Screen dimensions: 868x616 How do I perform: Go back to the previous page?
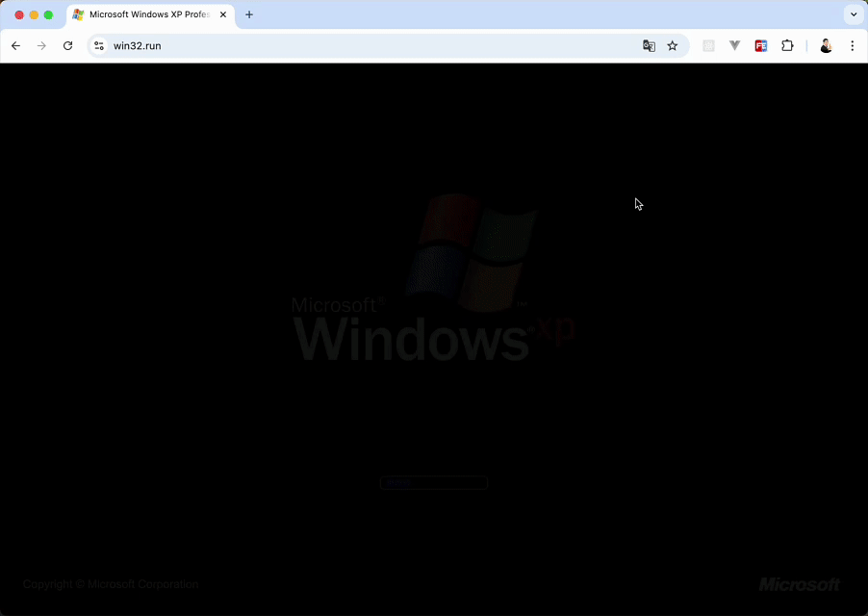point(15,45)
